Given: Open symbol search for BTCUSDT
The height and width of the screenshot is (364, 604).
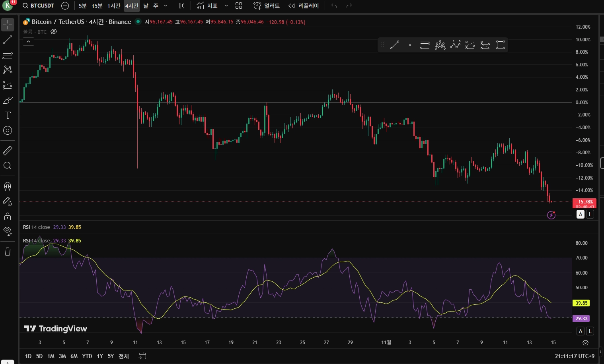Looking at the screenshot, I should tap(38, 6).
